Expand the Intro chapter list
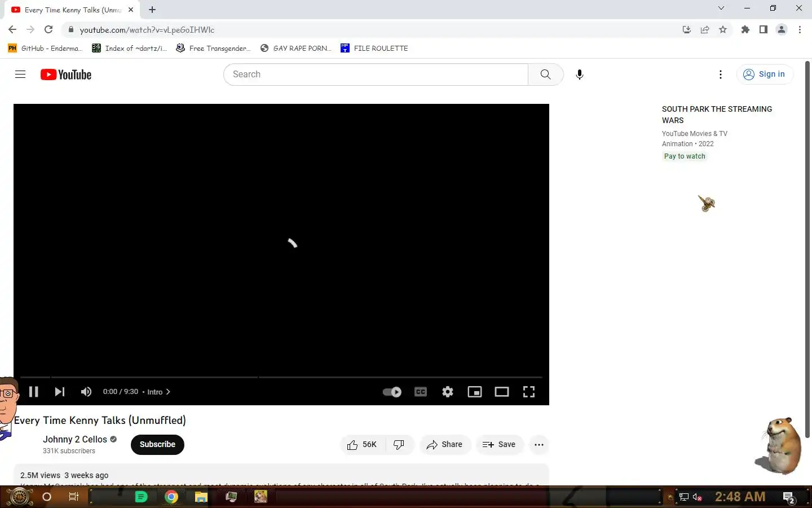The height and width of the screenshot is (508, 812). (159, 392)
